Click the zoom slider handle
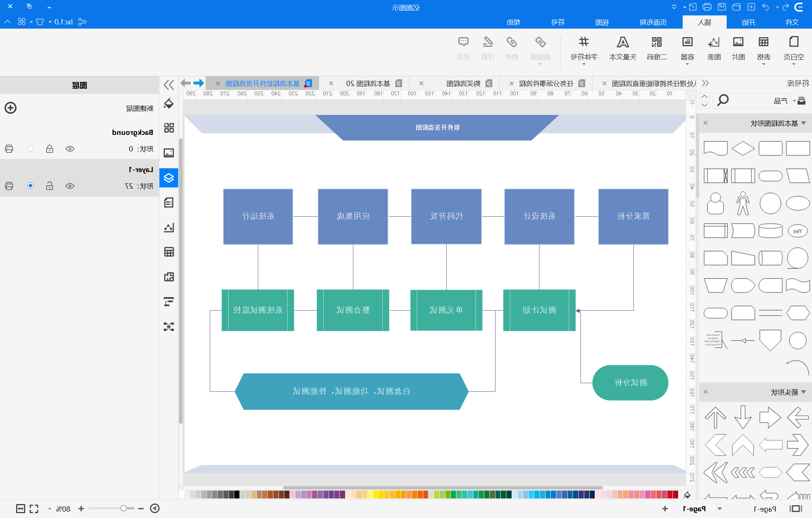Screen dimensions: 812x518 point(124,509)
